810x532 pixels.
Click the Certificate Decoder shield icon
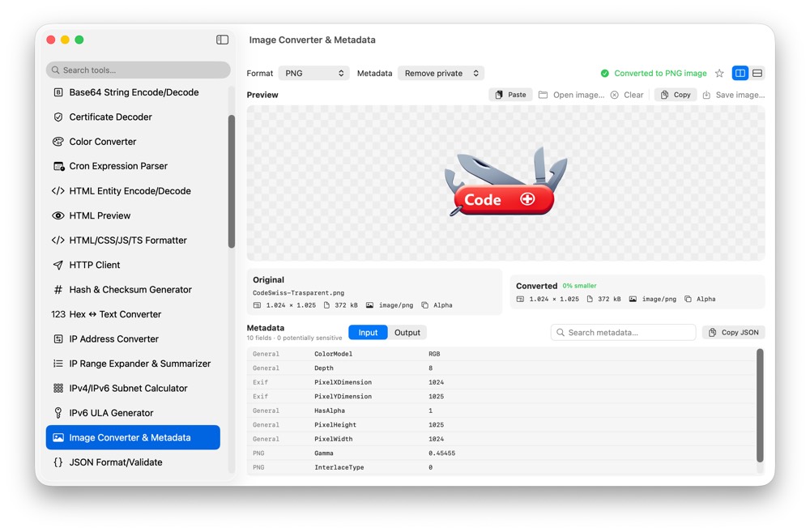coord(58,117)
